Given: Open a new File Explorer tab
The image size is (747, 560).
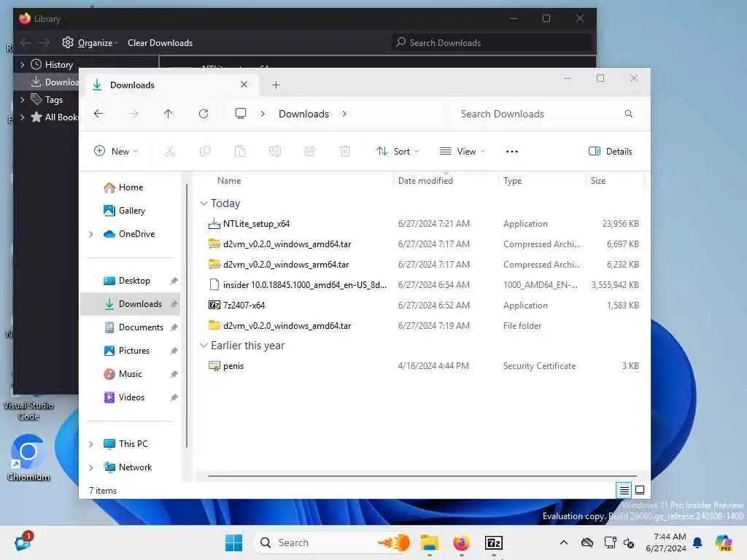Looking at the screenshot, I should [x=276, y=85].
